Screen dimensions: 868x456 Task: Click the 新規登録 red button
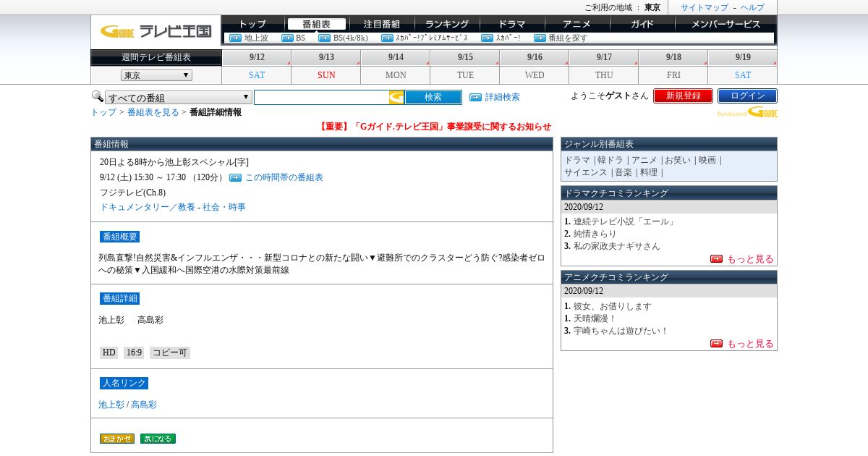[683, 96]
